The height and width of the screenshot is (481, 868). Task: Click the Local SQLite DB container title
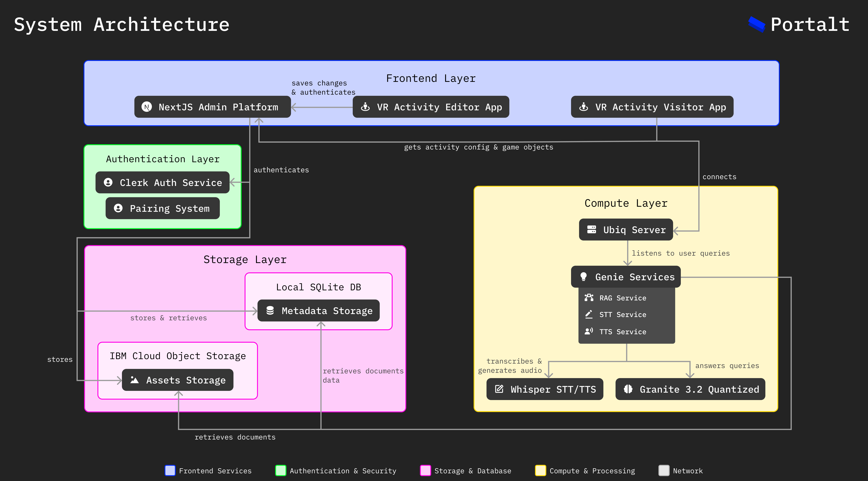coord(318,287)
